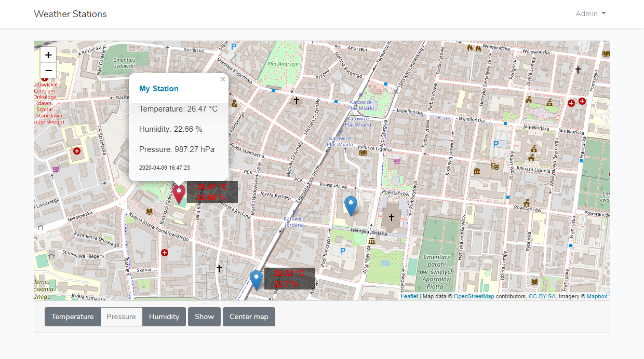Click the My Station popup title
Viewport: 644px width, 359px height.
tap(159, 89)
